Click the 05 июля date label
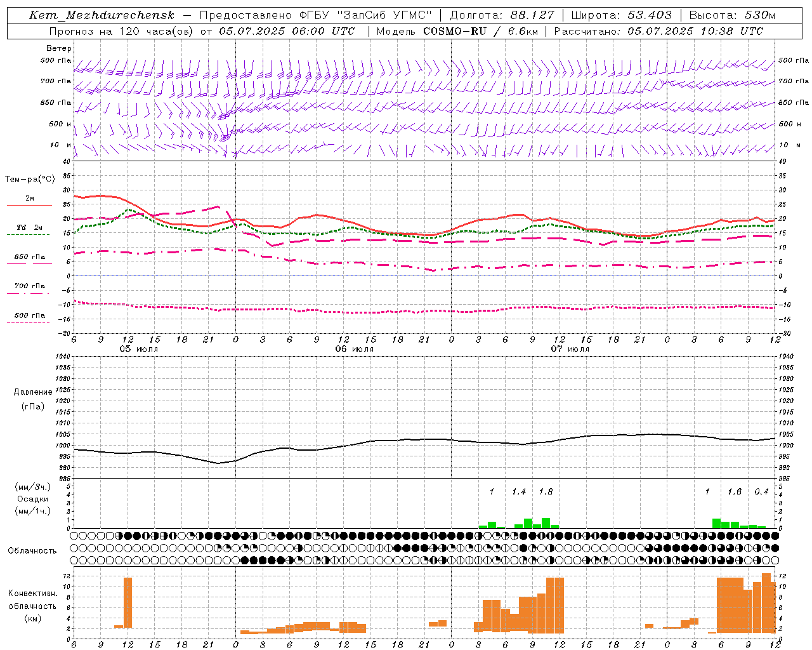 (139, 349)
